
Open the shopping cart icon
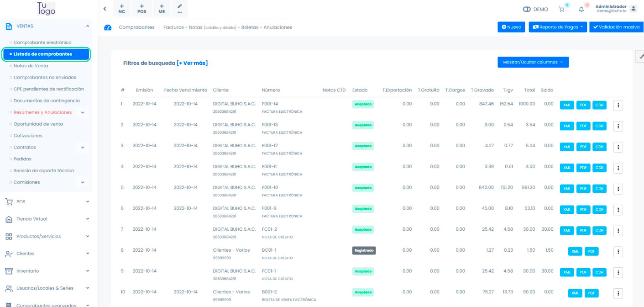coord(561,9)
